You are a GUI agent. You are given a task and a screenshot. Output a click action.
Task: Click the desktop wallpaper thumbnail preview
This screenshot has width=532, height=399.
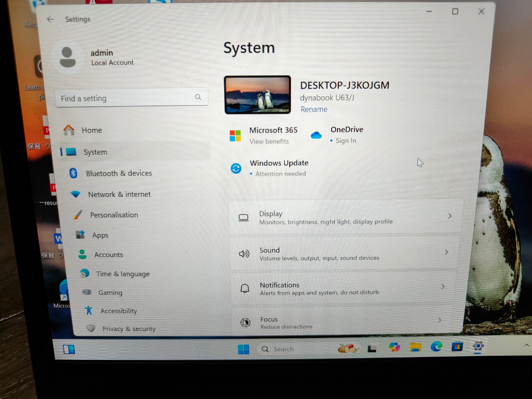click(x=258, y=95)
